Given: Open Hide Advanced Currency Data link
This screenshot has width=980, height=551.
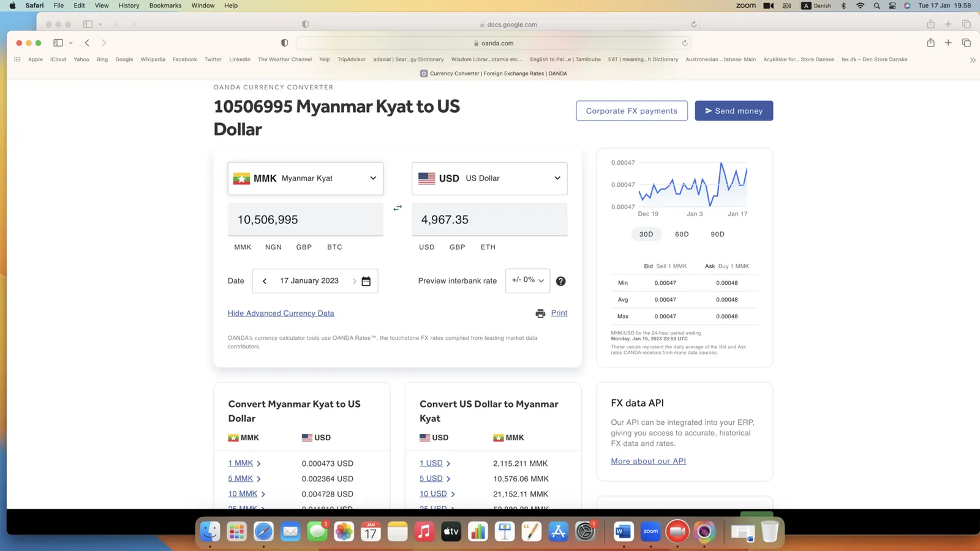Looking at the screenshot, I should (x=281, y=313).
